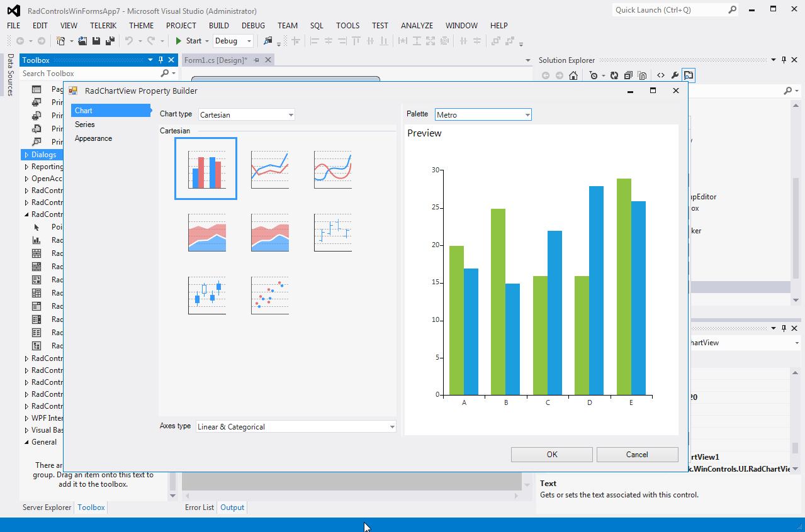Click the Open File toolbar icon
The image size is (805, 532).
click(x=82, y=41)
